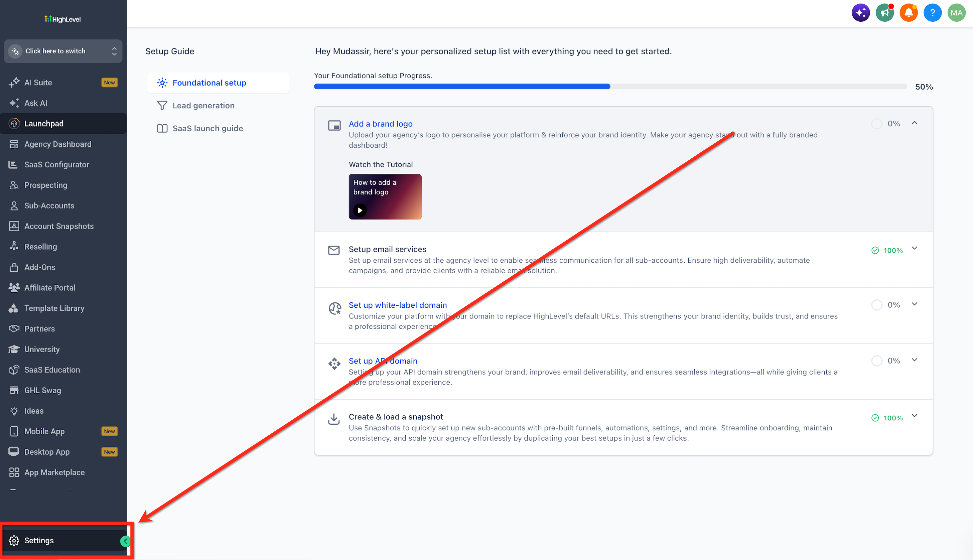973x560 pixels.
Task: Open the help question mark icon
Action: (x=932, y=13)
